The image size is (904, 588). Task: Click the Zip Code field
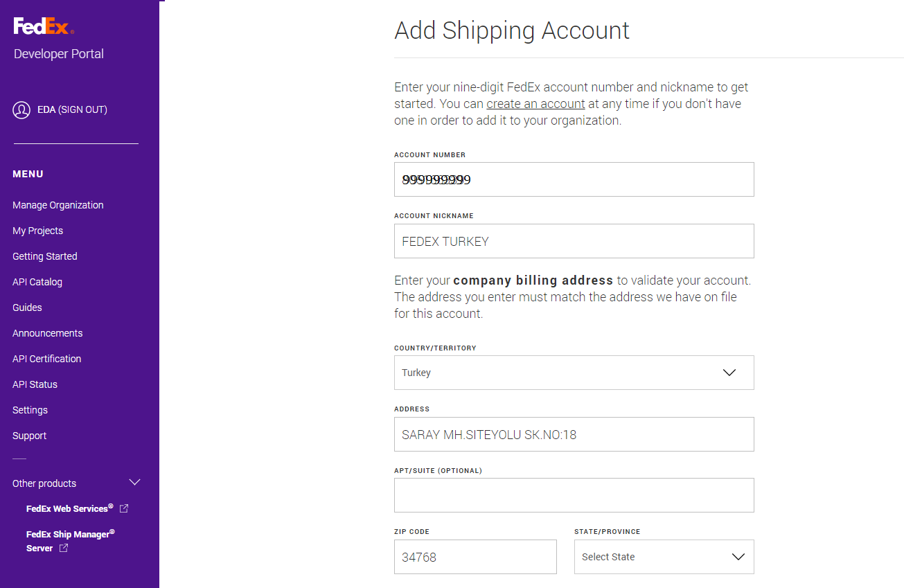pos(475,557)
